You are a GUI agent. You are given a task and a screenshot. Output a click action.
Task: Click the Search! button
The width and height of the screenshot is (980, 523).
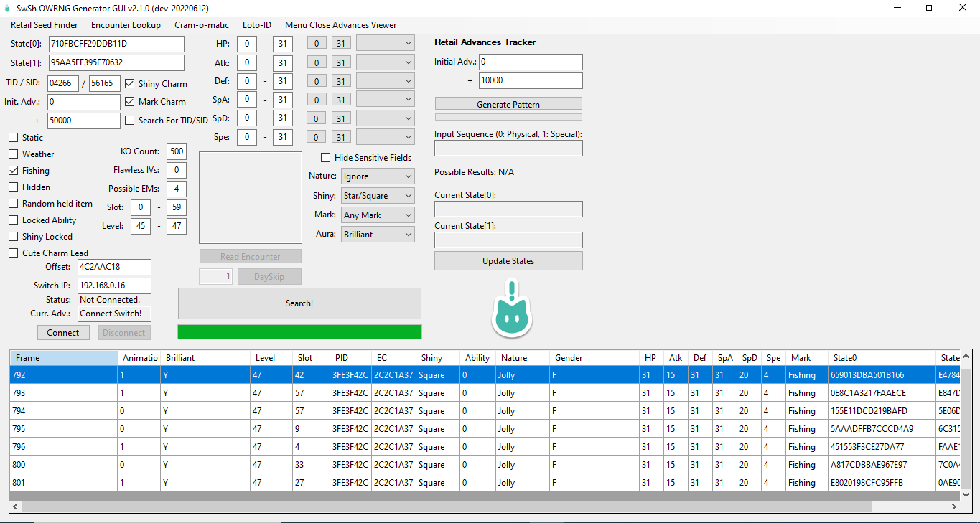[x=299, y=303]
